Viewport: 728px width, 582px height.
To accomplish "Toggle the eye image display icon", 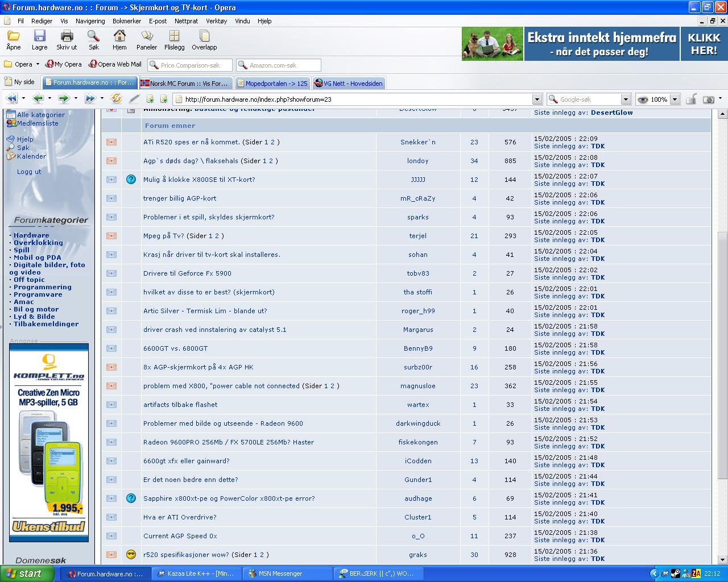I will [643, 99].
